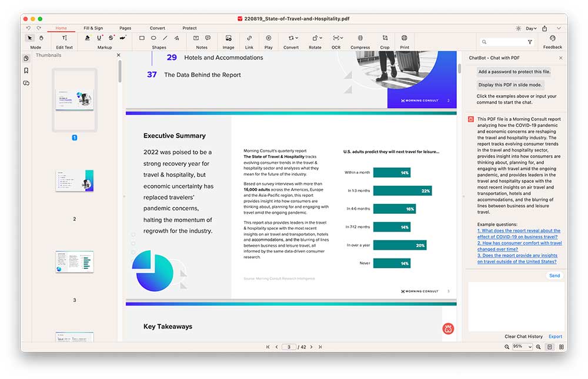Open the bookmarks sidebar icon
The height and width of the screenshot is (379, 588).
26,71
